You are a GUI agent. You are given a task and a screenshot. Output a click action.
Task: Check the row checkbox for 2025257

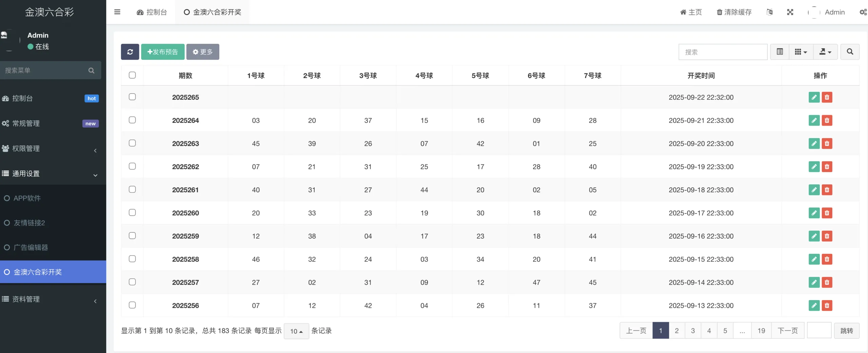(x=132, y=282)
